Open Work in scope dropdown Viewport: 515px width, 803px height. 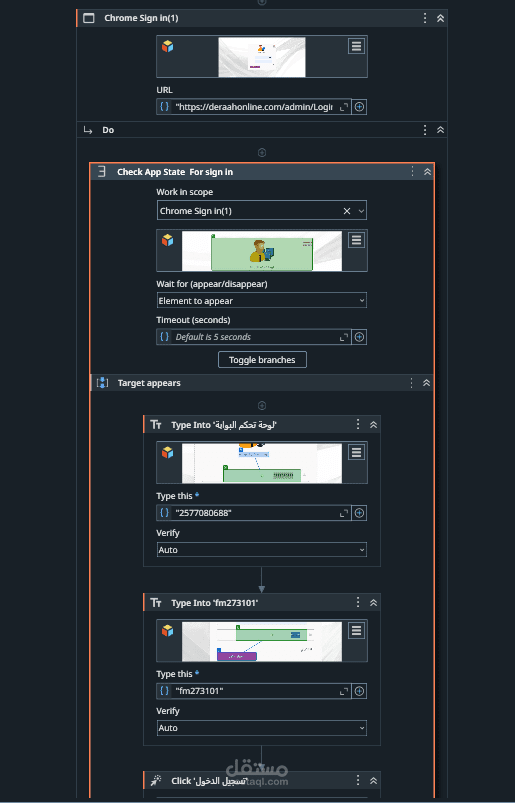point(361,211)
